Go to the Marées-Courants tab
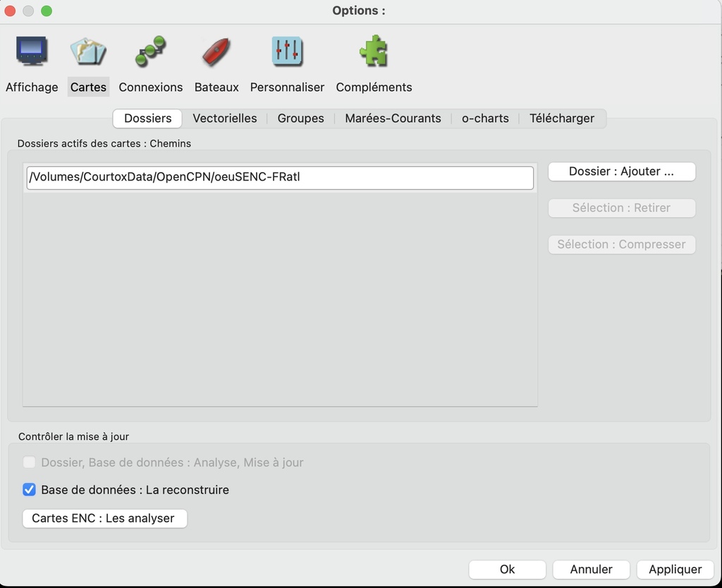This screenshot has width=722, height=588. pyautogui.click(x=393, y=118)
